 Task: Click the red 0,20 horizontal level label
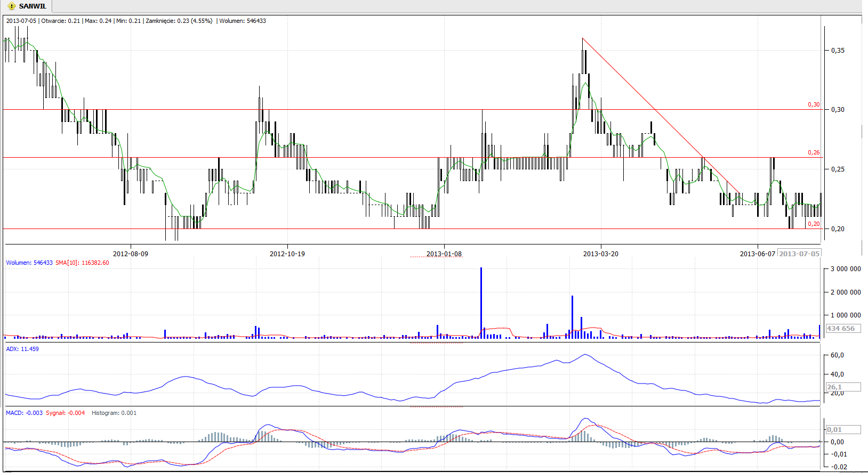814,224
